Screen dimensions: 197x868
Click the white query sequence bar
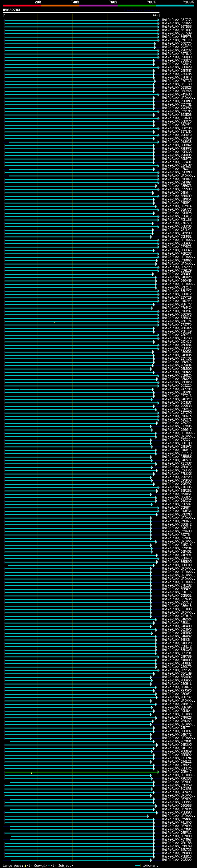click(x=81, y=12)
